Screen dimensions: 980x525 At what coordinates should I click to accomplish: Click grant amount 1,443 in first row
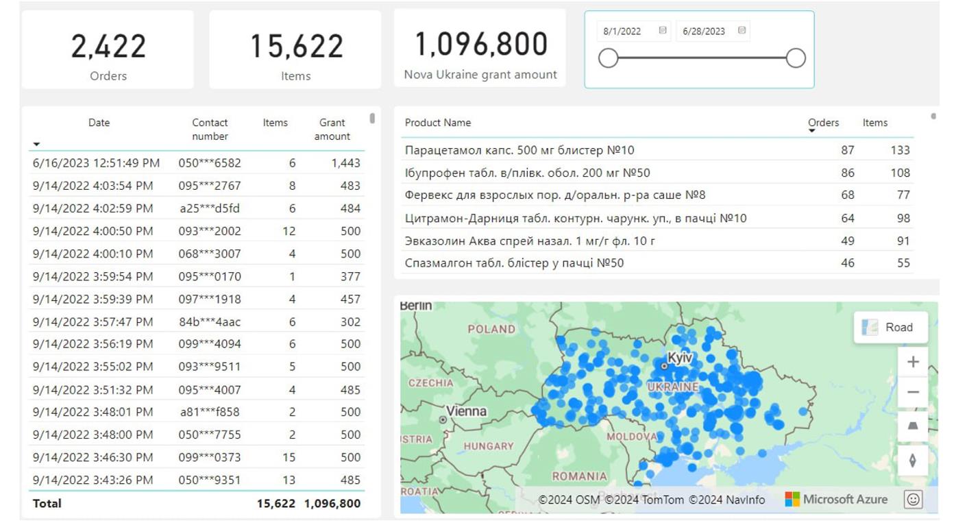click(346, 163)
